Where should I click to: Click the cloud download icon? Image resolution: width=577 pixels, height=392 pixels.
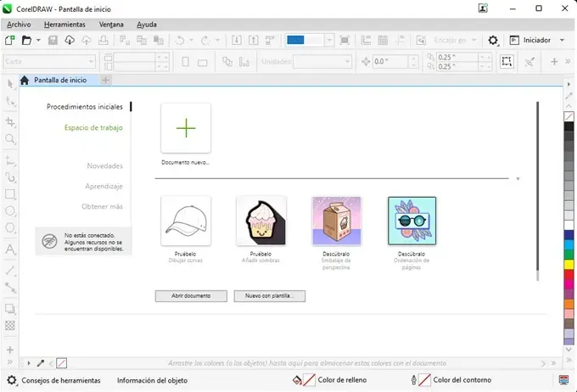tap(70, 40)
